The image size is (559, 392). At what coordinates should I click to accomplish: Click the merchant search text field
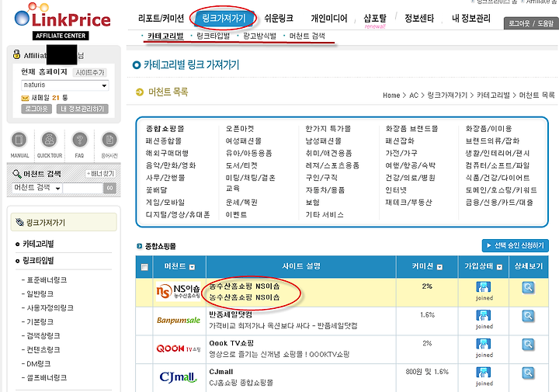click(x=83, y=188)
